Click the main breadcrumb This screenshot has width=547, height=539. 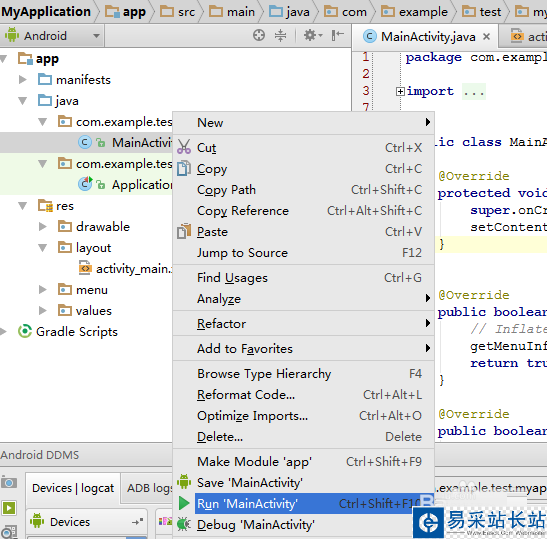[232, 12]
